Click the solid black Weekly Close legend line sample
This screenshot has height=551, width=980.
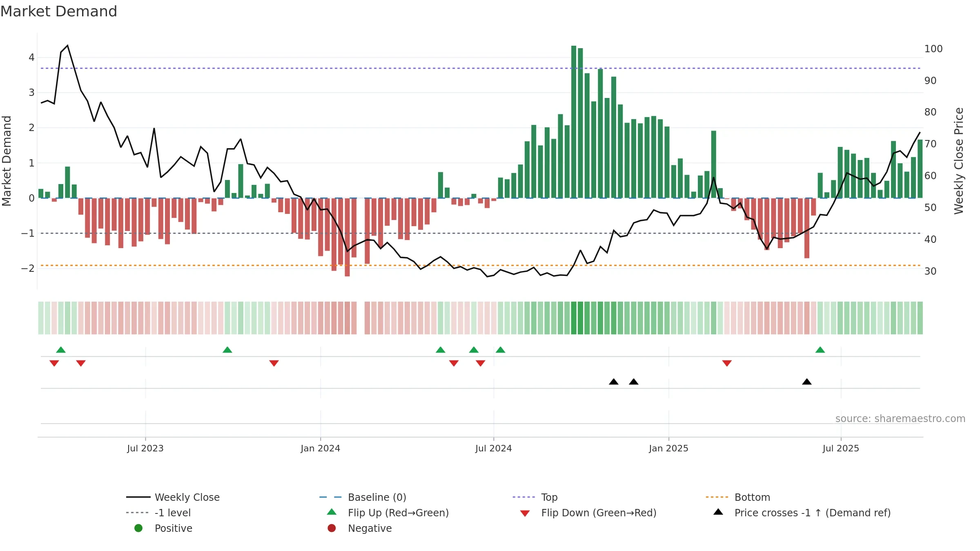[138, 497]
